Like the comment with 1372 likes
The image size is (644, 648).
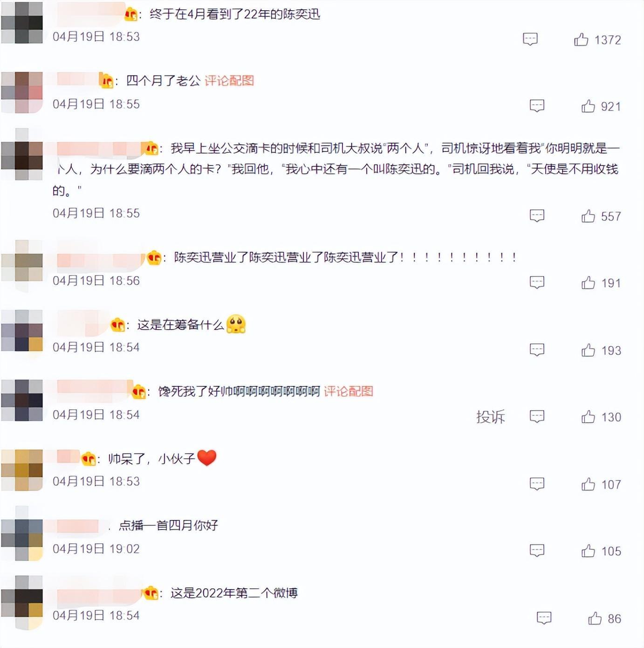581,39
